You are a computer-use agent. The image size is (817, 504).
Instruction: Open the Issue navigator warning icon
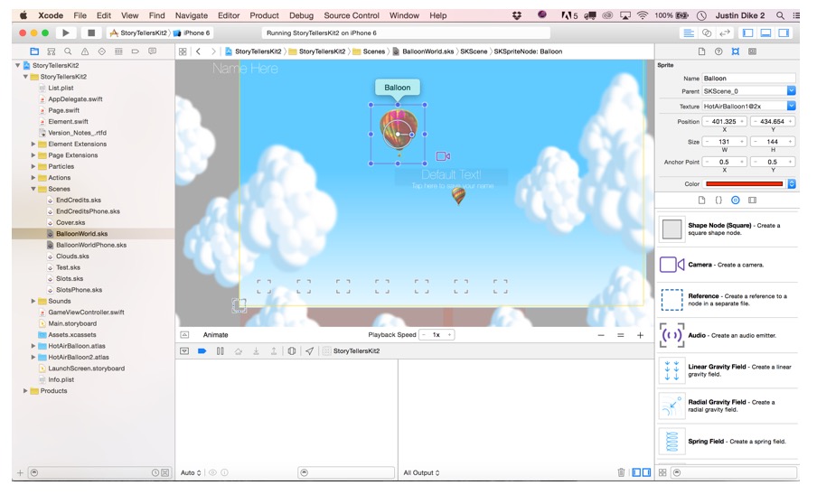[x=85, y=51]
